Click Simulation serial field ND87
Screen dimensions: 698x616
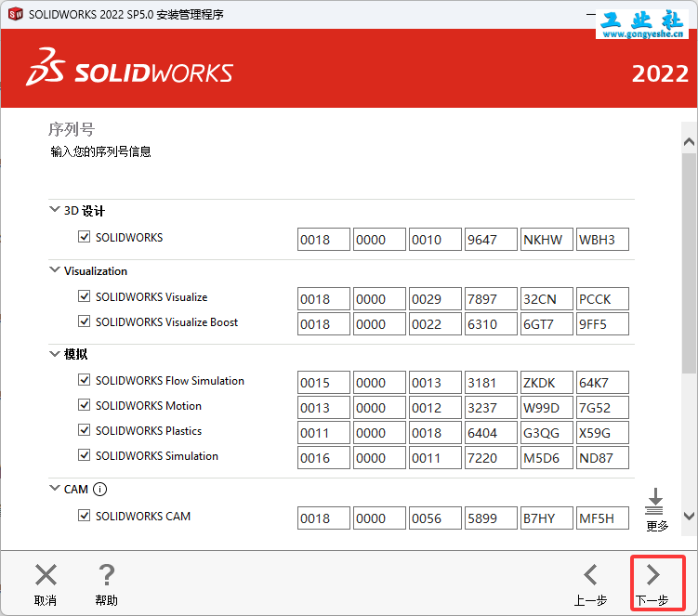[602, 457]
